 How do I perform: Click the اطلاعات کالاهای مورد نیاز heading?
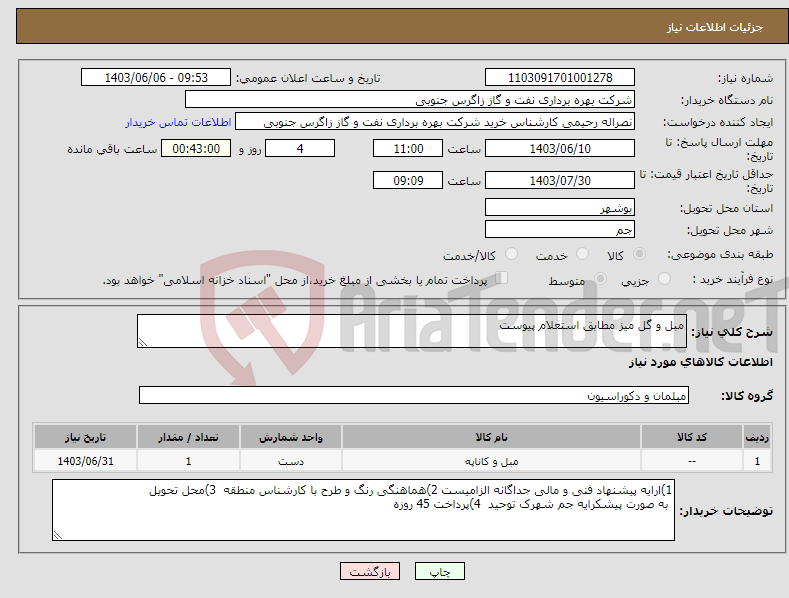tap(700, 362)
